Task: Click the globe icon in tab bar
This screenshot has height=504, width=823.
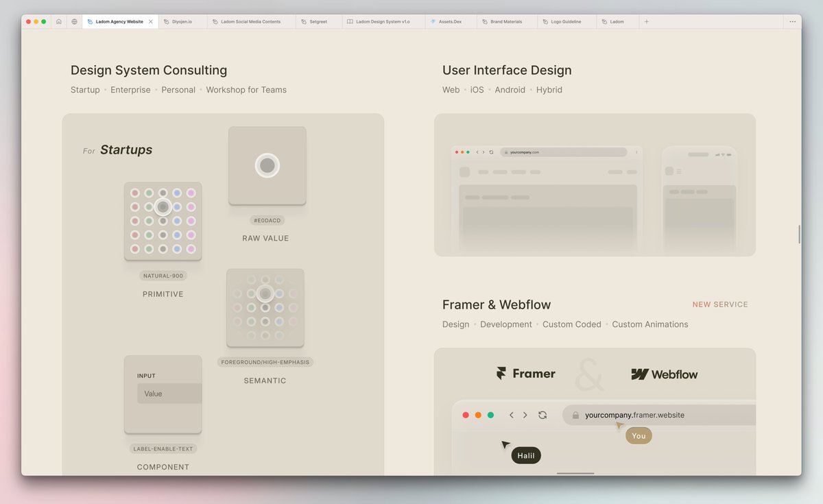Action: point(74,21)
